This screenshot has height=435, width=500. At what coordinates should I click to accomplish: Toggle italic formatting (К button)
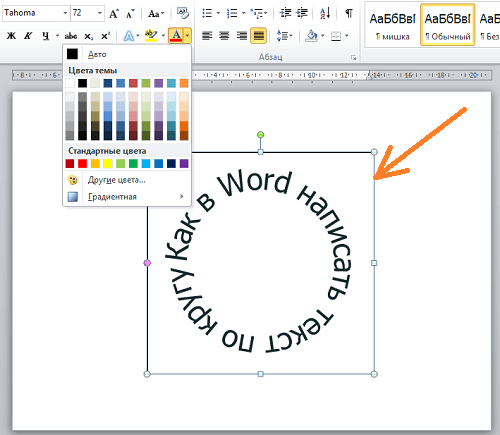(28, 36)
